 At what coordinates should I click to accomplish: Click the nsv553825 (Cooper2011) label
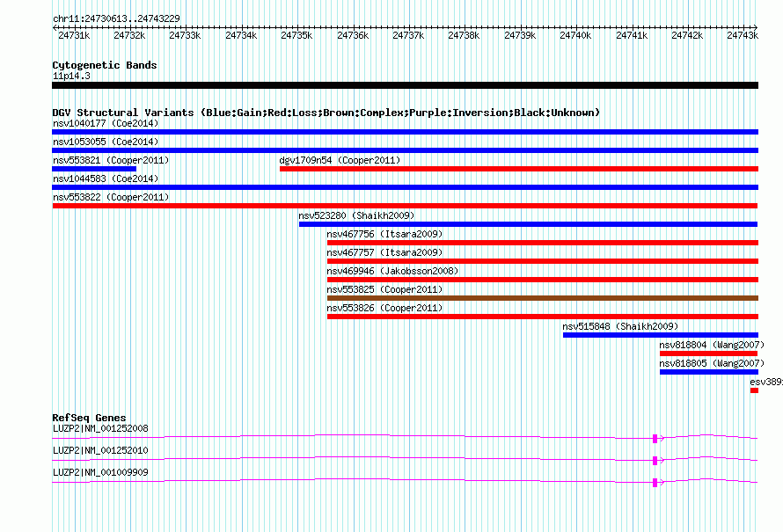(x=384, y=289)
